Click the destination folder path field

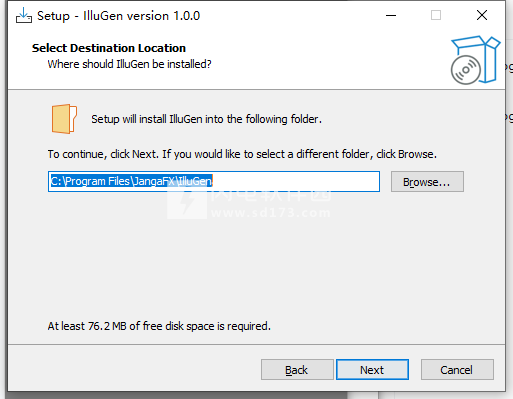pyautogui.click(x=214, y=181)
